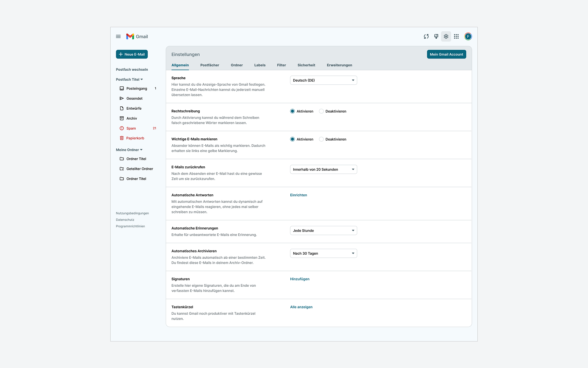Click the Spam warning icon
The width and height of the screenshot is (588, 368).
(122, 128)
